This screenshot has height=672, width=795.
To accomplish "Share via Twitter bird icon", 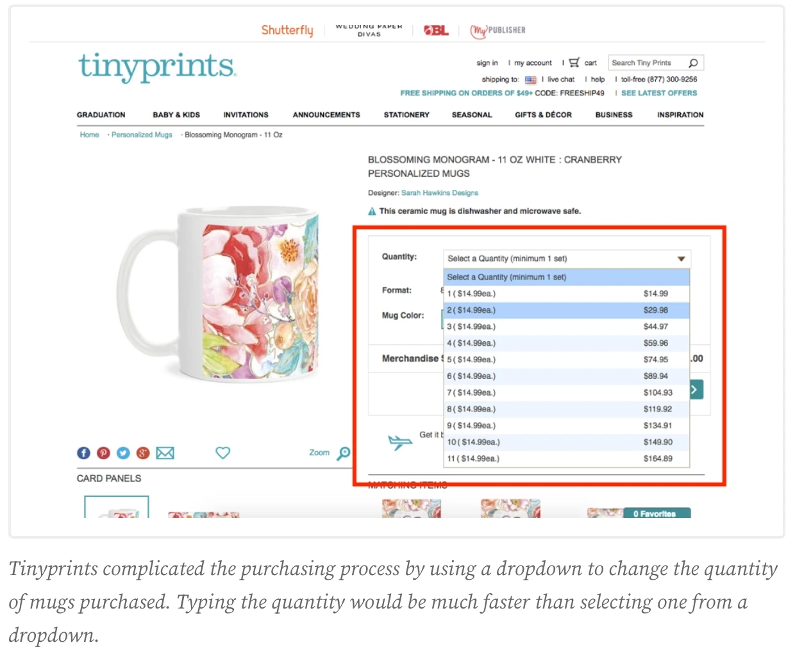I will tap(123, 453).
